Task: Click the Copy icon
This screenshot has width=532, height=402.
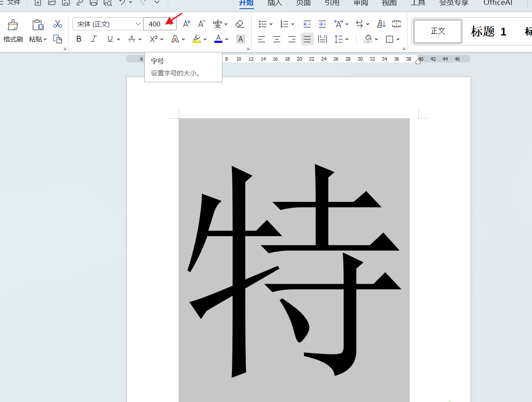Action: click(x=58, y=39)
